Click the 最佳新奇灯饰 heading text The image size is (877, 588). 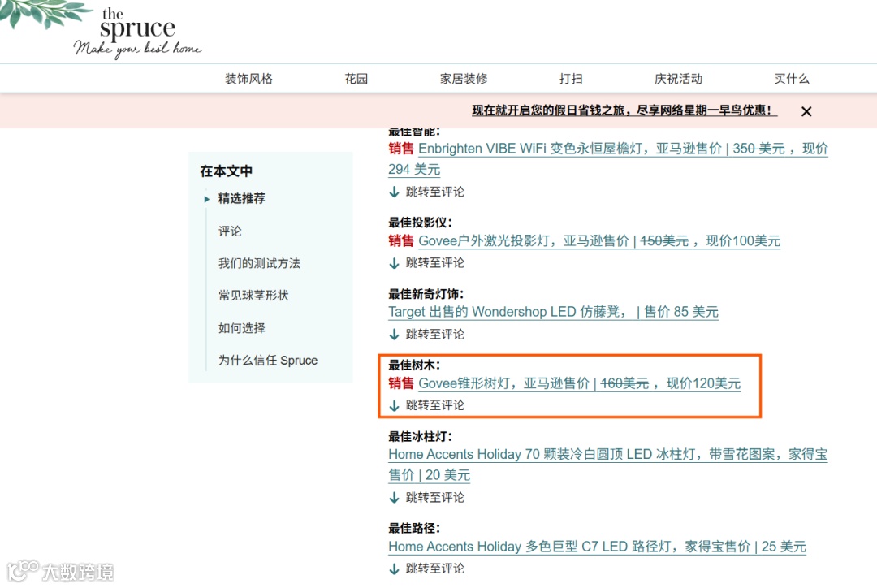click(x=426, y=294)
